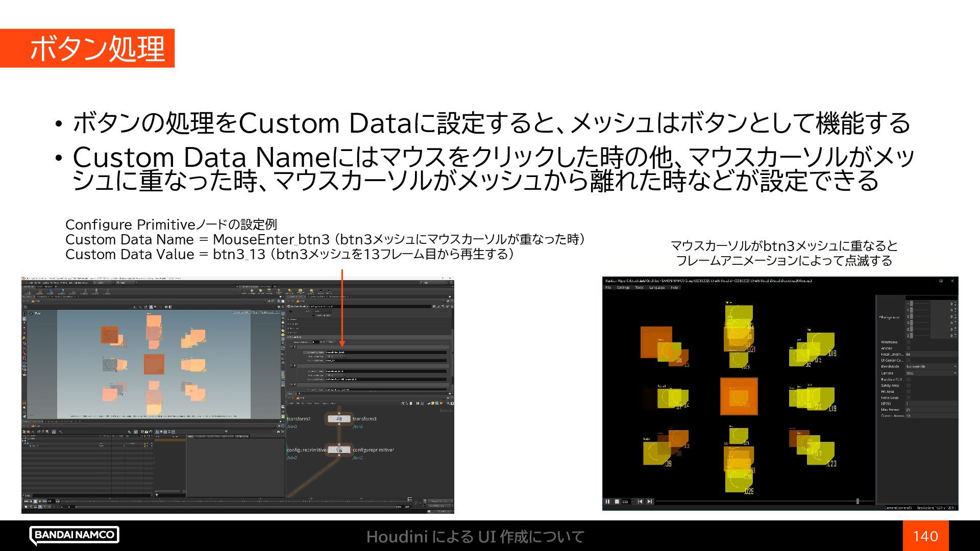The image size is (980, 551).
Task: Open the Language menu
Action: pos(657,288)
